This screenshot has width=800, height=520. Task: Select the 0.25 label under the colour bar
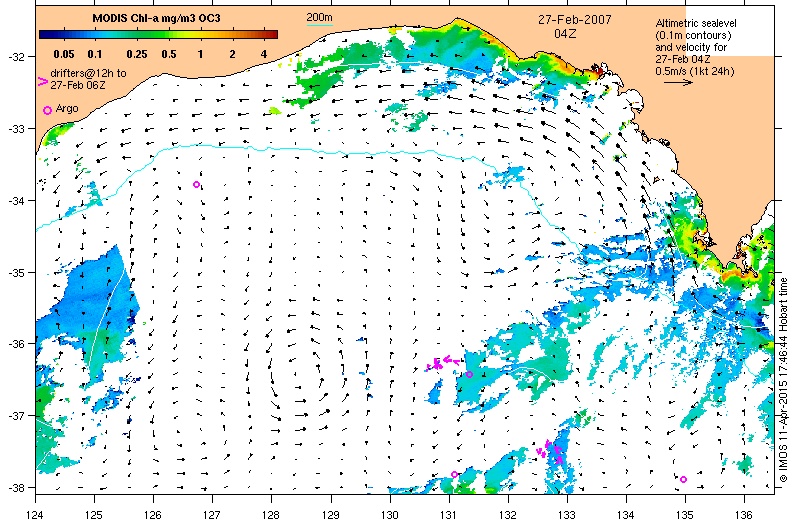[137, 54]
